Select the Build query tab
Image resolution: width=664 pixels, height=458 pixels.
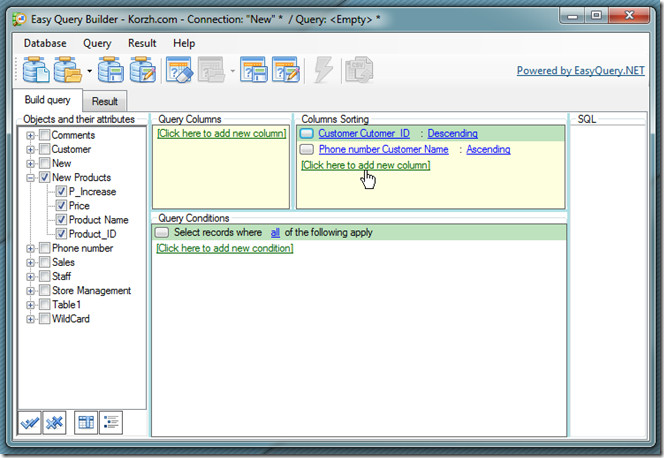click(47, 100)
